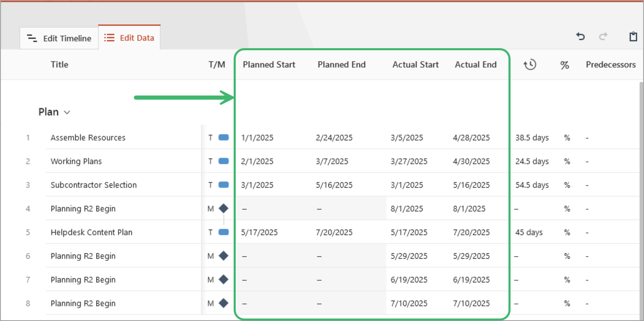Click the duration clock icon in the header

point(530,65)
